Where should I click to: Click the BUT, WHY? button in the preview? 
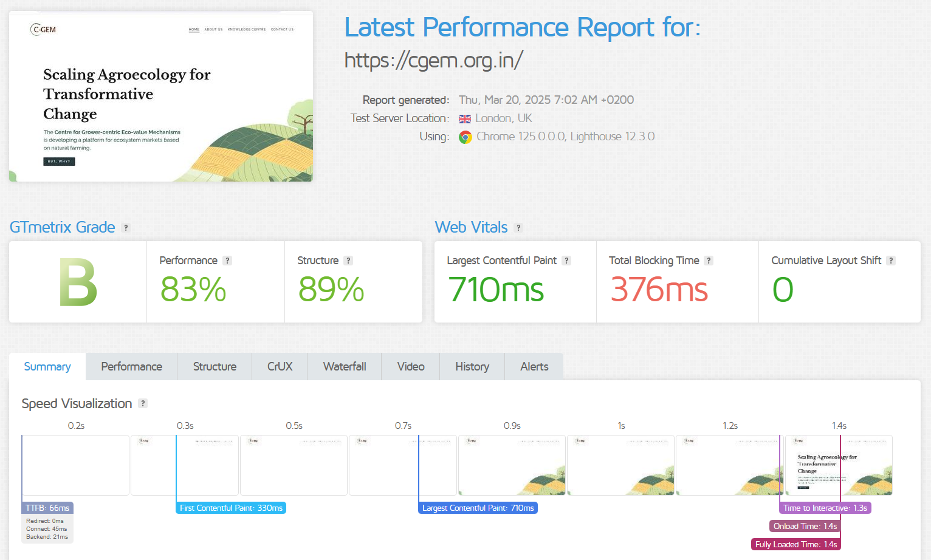pos(59,162)
